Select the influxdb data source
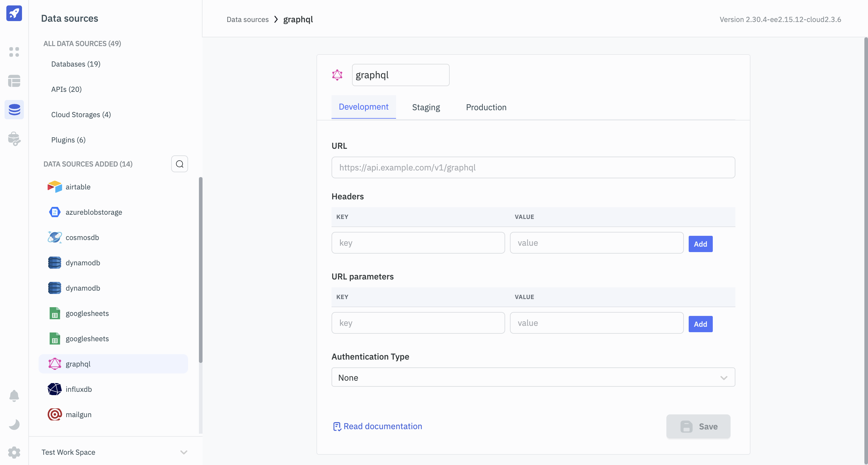 (x=78, y=389)
